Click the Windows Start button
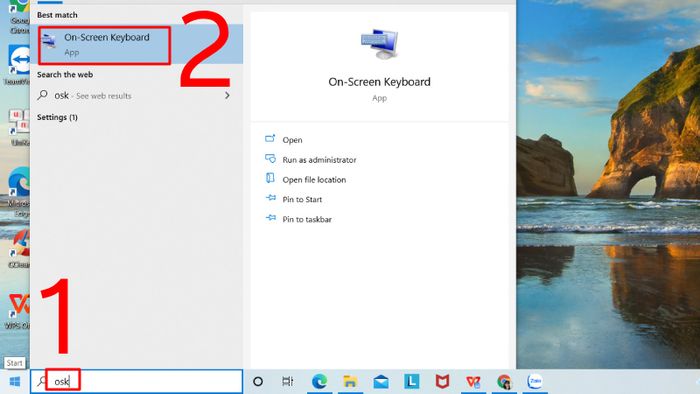Viewport: 700px width, 394px height. pyautogui.click(x=15, y=382)
